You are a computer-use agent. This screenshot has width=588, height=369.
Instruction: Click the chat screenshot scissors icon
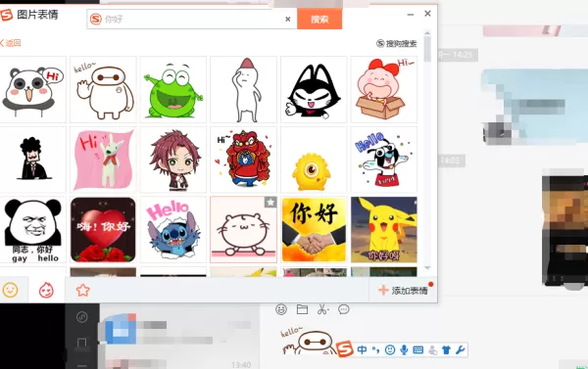(x=322, y=309)
